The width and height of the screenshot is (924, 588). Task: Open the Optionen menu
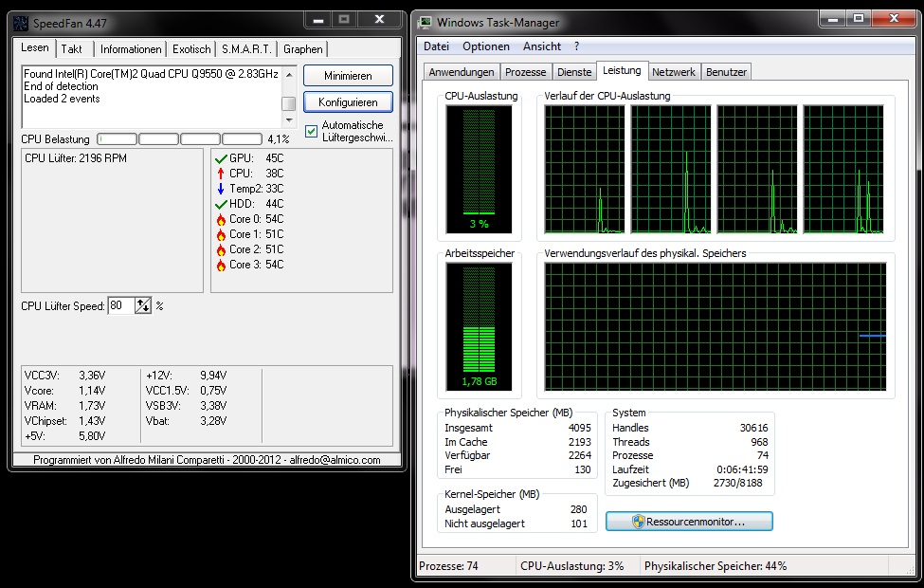pyautogui.click(x=485, y=46)
